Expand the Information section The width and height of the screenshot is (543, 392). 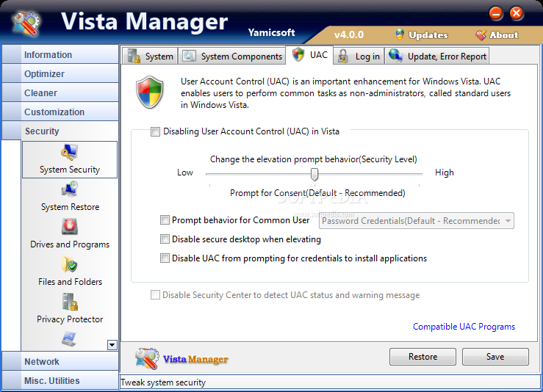[60, 54]
